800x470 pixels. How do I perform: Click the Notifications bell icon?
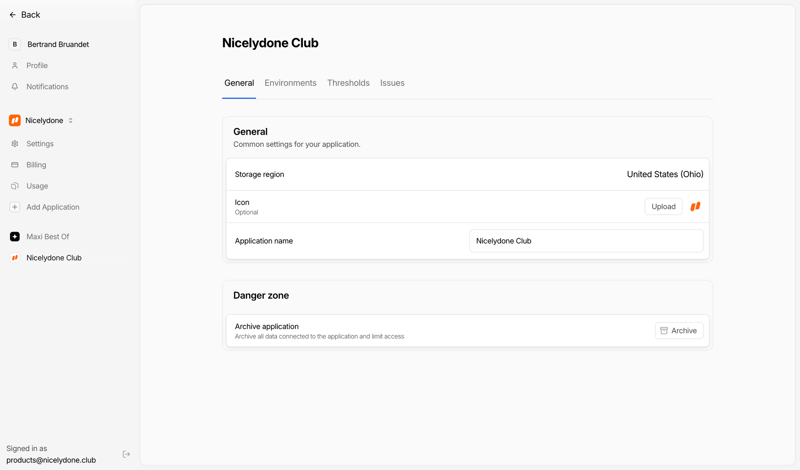point(15,87)
